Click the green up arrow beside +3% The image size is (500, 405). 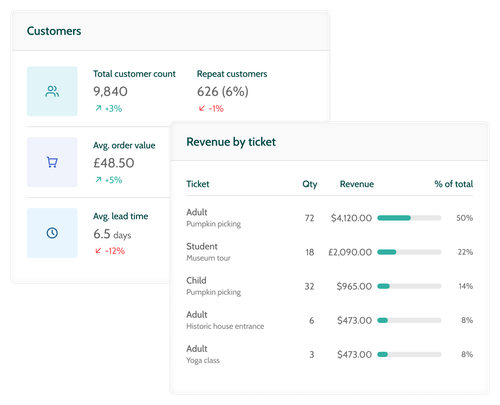98,108
